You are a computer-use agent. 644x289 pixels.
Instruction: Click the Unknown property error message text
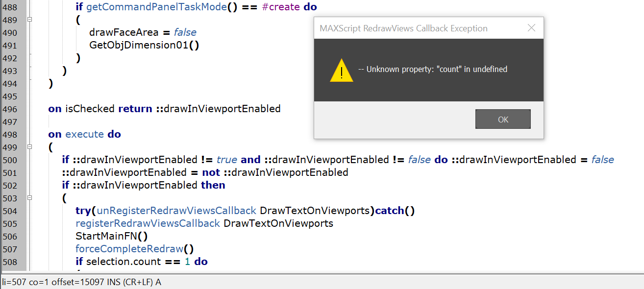(x=433, y=70)
